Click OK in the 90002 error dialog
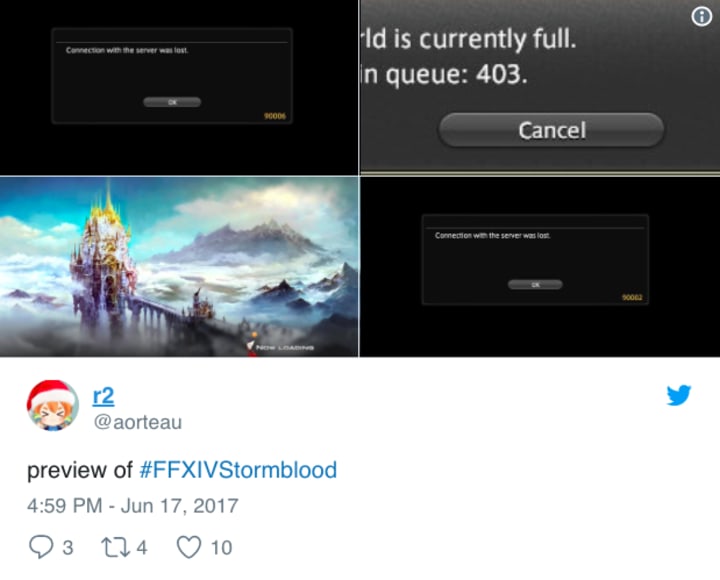720x580 pixels. (535, 285)
